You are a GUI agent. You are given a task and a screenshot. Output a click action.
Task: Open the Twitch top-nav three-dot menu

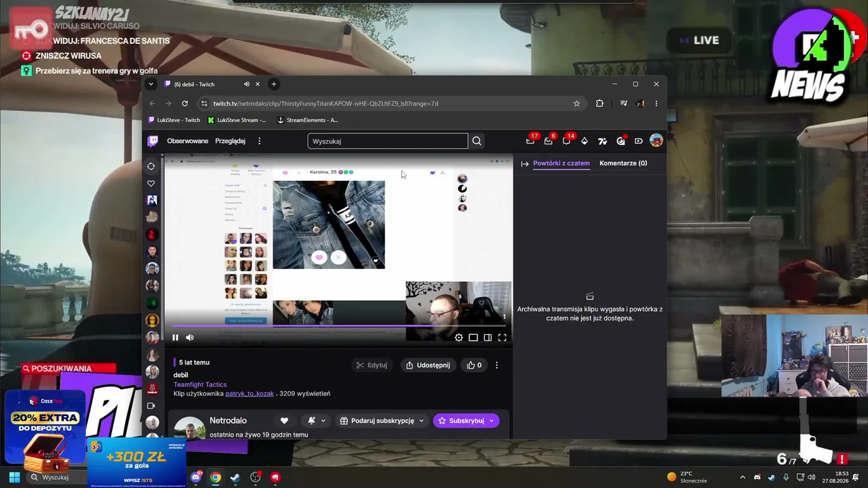tap(259, 141)
